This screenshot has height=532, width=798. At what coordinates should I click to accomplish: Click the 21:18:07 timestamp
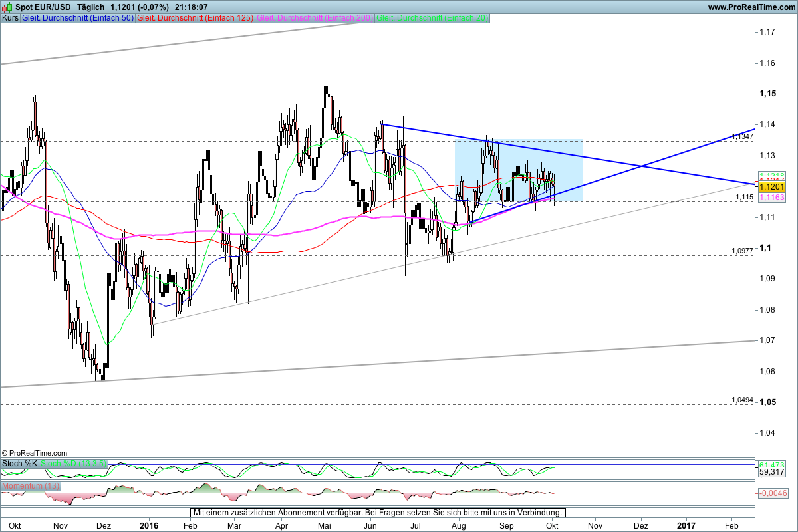pyautogui.click(x=193, y=7)
